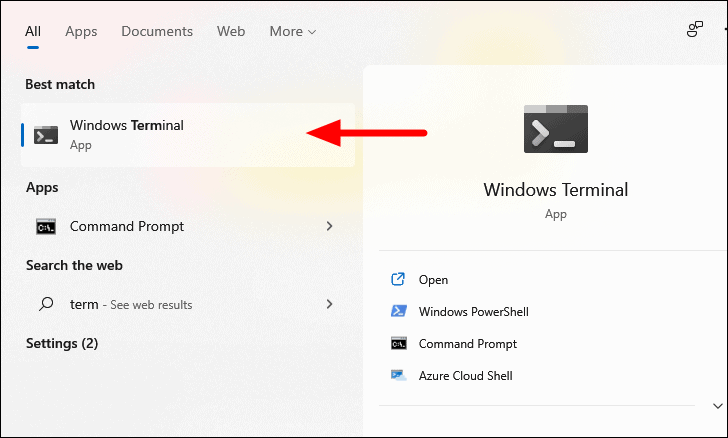Click the Windows Terminal icon in Best match
The height and width of the screenshot is (438, 728).
(x=46, y=135)
